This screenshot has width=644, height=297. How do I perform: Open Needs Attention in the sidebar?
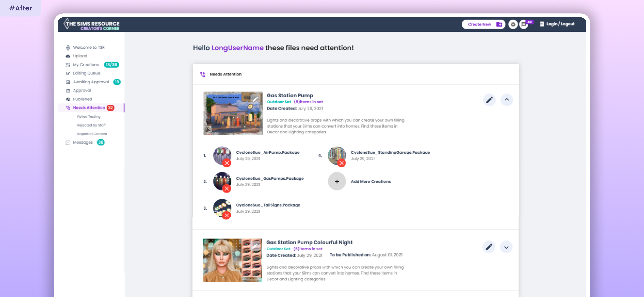pyautogui.click(x=89, y=108)
